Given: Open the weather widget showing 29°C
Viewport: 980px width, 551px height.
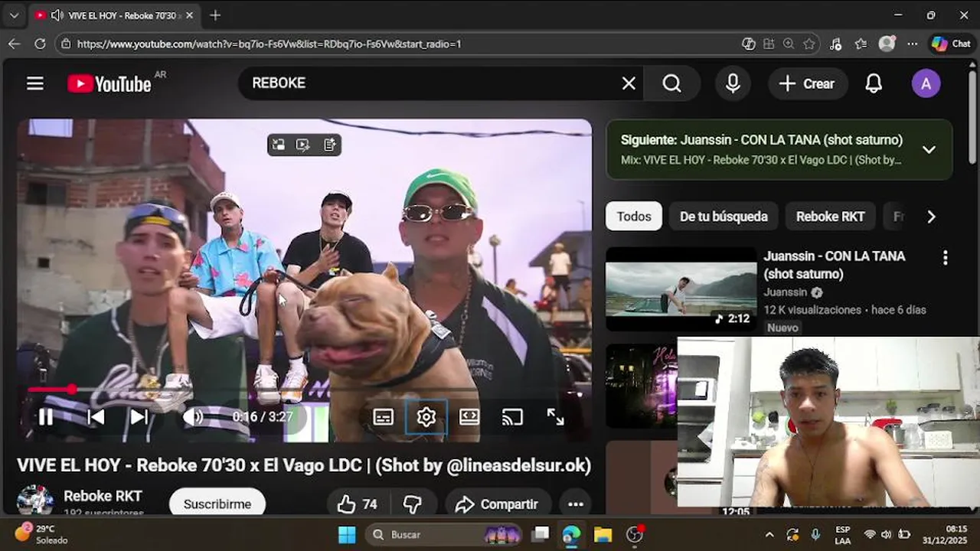Looking at the screenshot, I should pyautogui.click(x=43, y=534).
